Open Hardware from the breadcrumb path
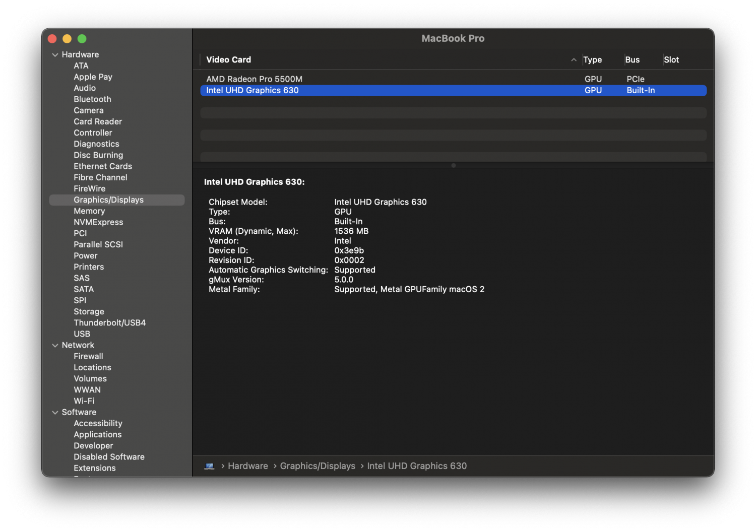756x532 pixels. pyautogui.click(x=247, y=466)
